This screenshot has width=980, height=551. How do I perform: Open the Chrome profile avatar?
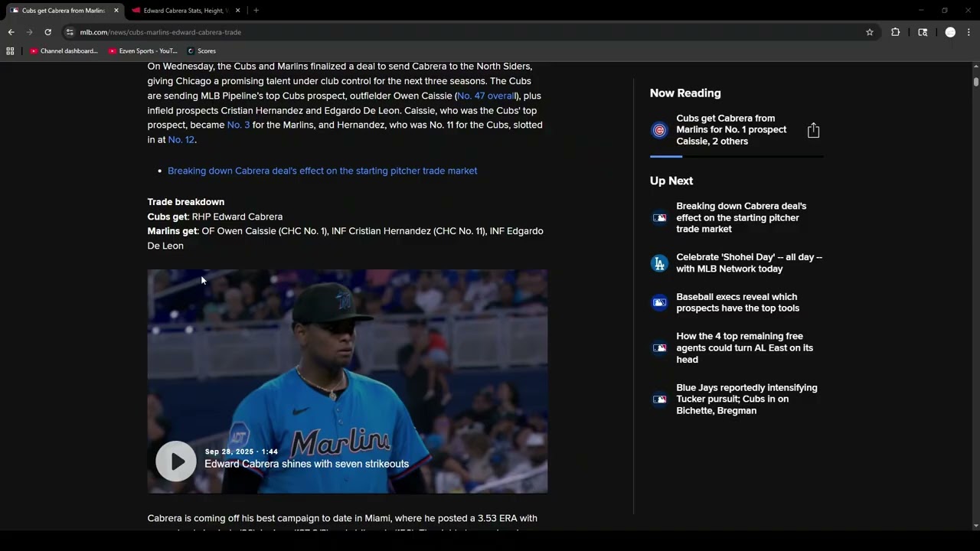pos(950,32)
